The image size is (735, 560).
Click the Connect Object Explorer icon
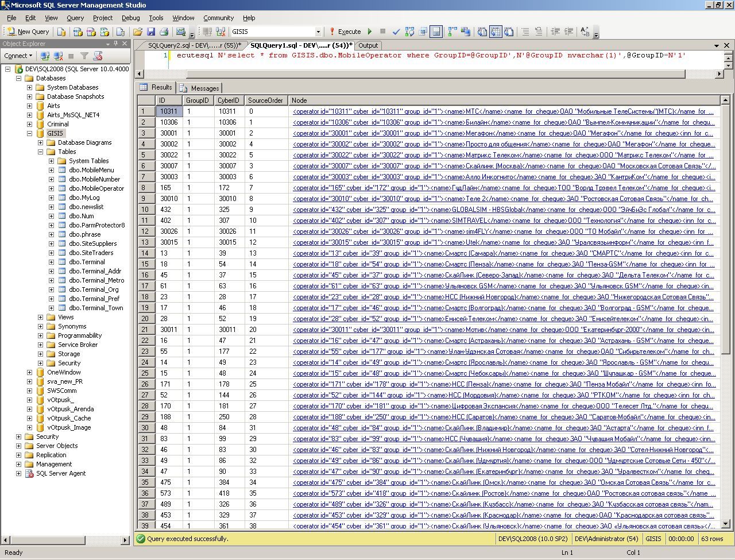[x=45, y=56]
